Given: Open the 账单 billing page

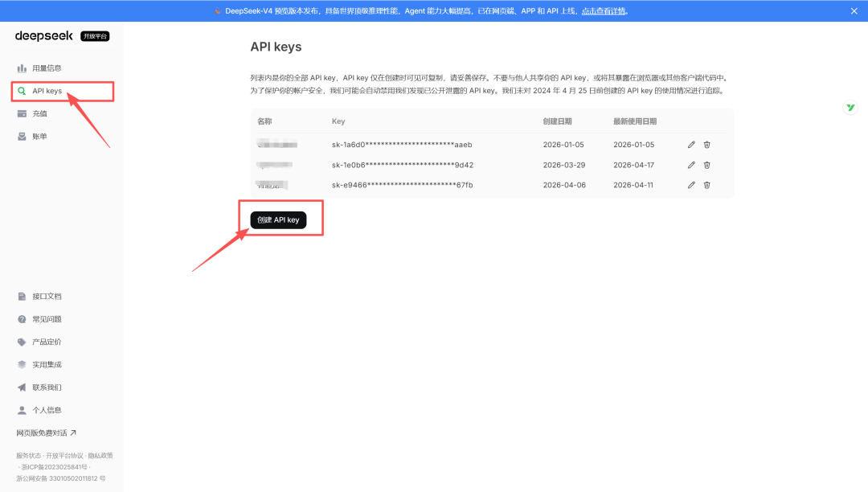Looking at the screenshot, I should 39,136.
